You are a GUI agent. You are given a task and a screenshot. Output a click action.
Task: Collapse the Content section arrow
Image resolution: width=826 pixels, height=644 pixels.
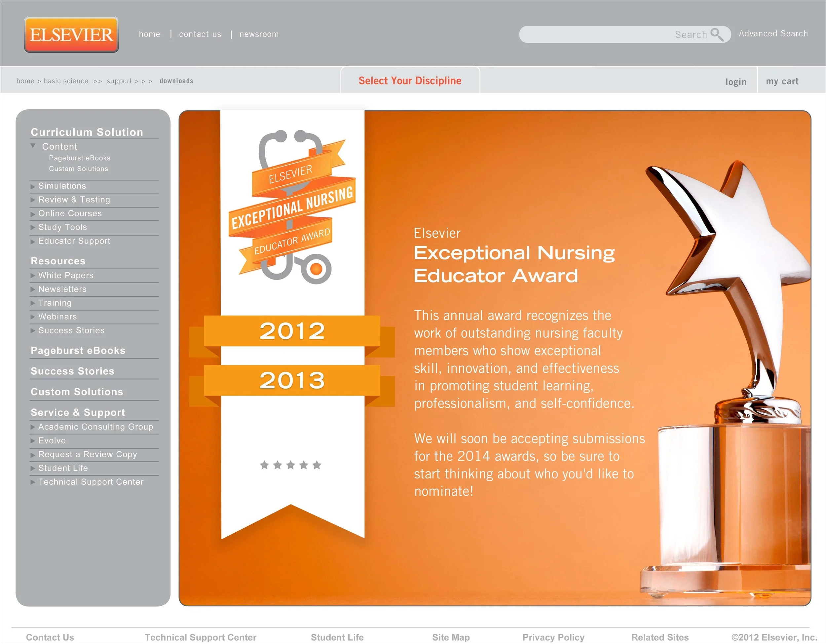[x=33, y=146]
